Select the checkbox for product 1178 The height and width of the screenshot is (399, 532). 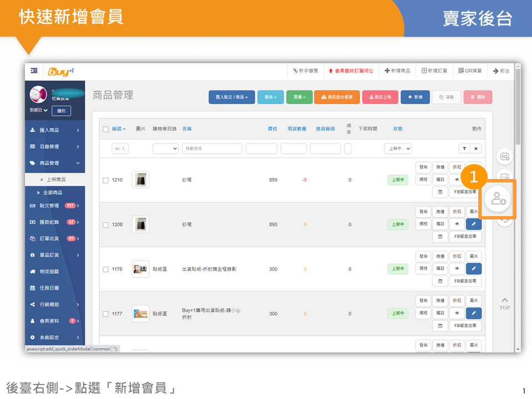pyautogui.click(x=106, y=269)
